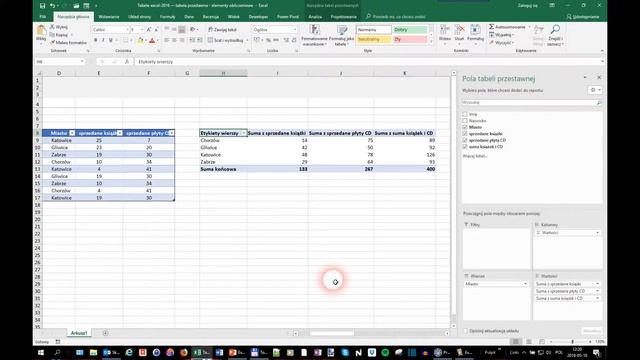The height and width of the screenshot is (360, 640).
Task: Apply the Zły cell style
Action: pos(410,39)
